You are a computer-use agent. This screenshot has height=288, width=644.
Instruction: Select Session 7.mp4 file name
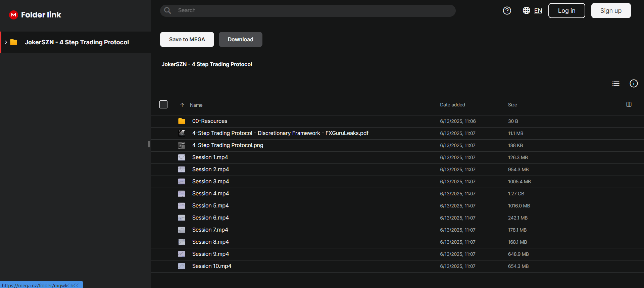pos(210,230)
